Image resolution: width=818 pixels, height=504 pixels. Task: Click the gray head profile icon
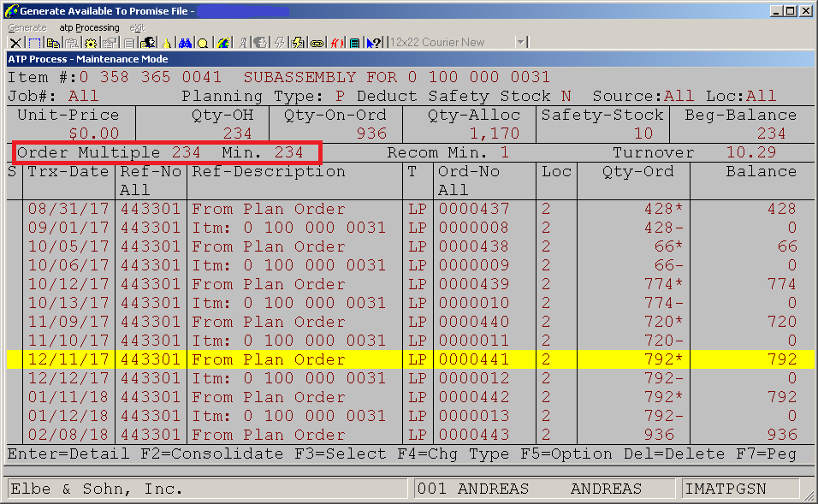(x=260, y=44)
